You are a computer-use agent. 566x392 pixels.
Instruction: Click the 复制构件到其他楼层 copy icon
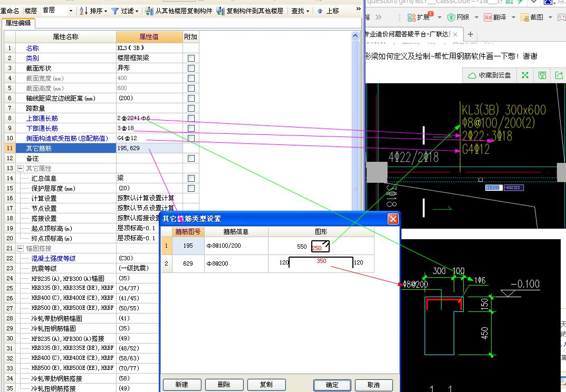[220, 11]
